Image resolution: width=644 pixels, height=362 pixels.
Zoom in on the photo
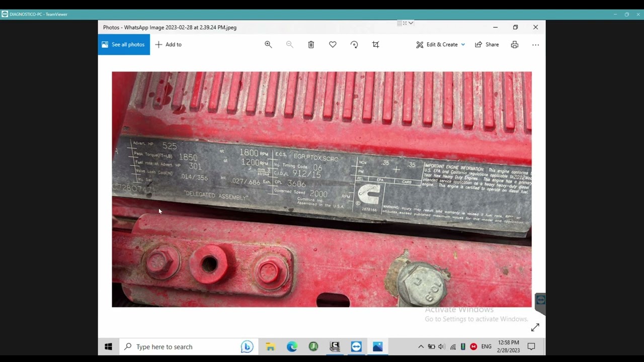coord(268,44)
